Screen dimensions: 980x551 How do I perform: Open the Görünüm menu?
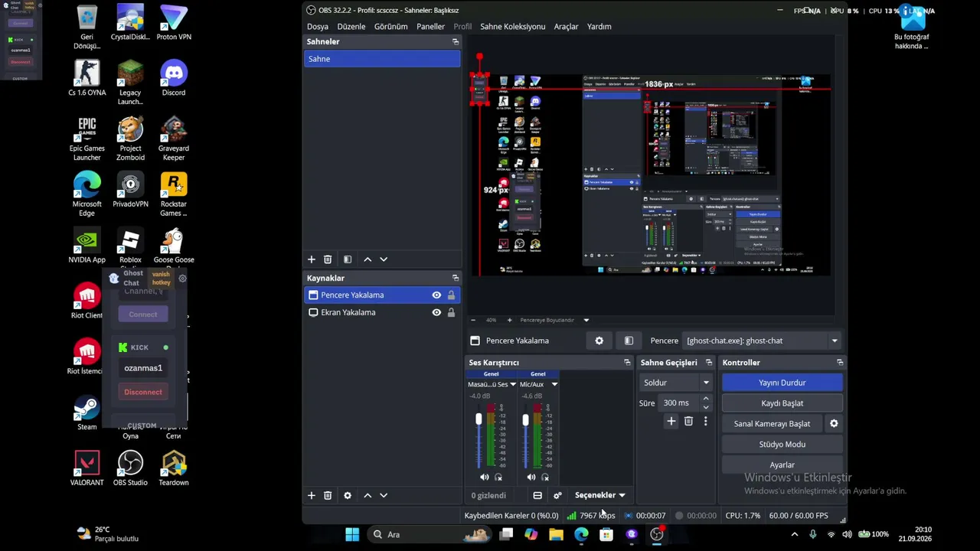[390, 26]
